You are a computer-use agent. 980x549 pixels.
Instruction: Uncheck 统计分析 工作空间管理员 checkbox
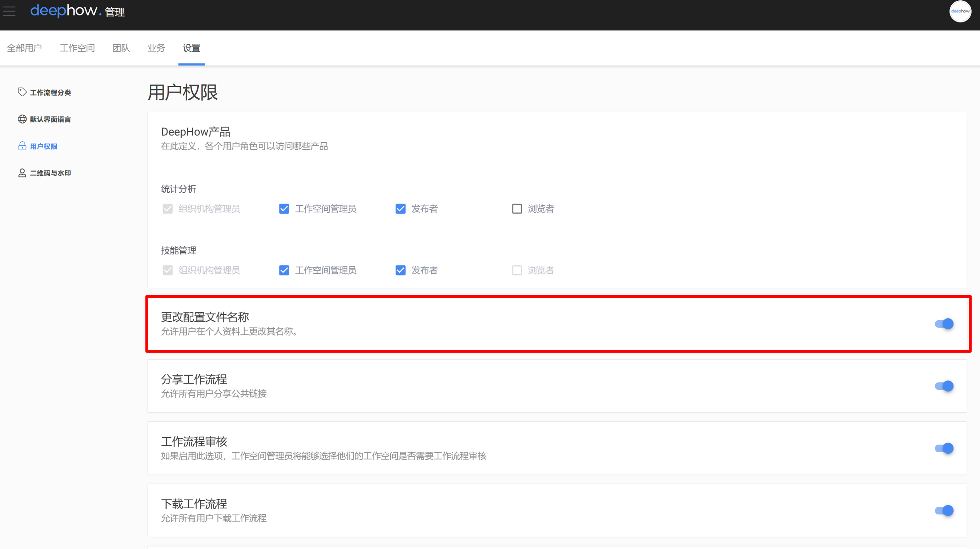pos(284,209)
